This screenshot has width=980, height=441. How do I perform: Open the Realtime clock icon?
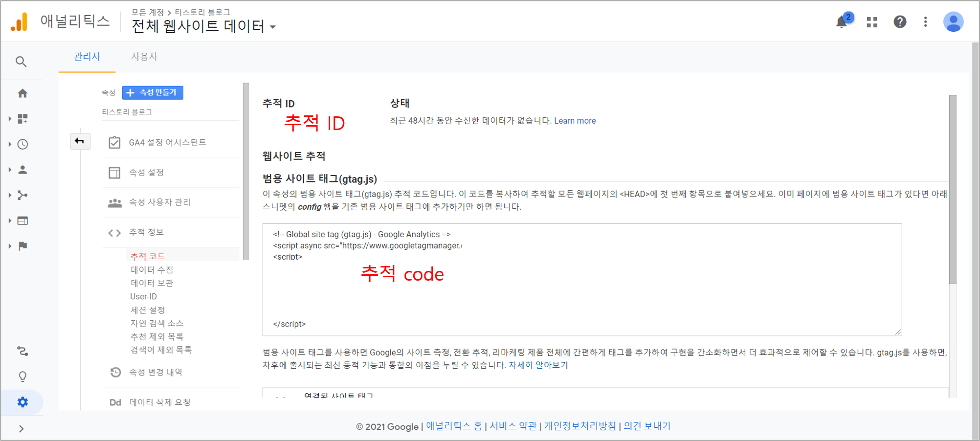22,144
